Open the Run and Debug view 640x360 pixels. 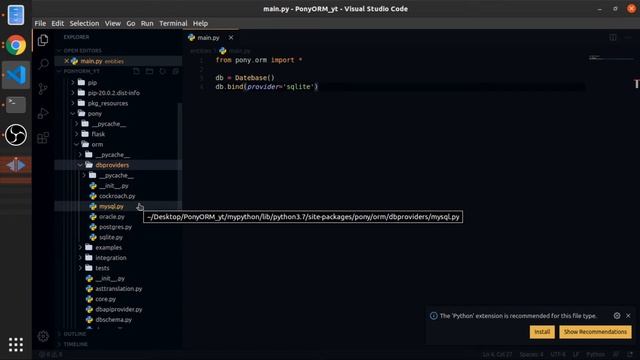coord(43,113)
